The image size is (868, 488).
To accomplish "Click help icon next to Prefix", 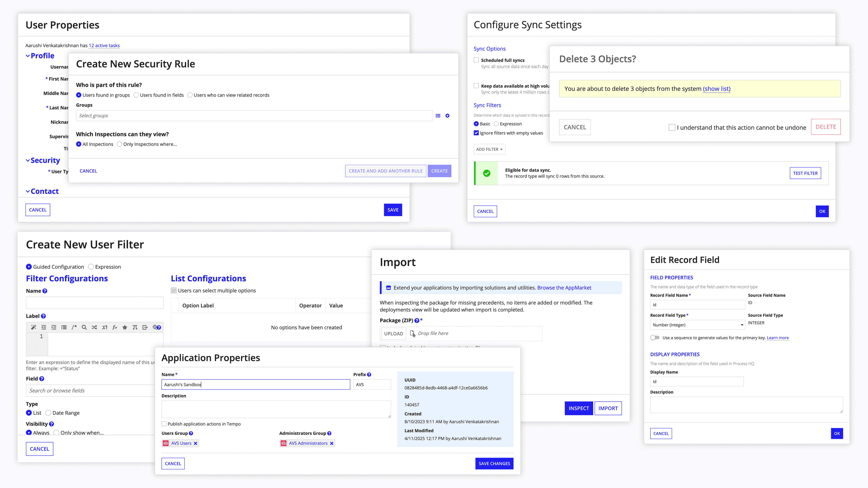I will click(369, 374).
